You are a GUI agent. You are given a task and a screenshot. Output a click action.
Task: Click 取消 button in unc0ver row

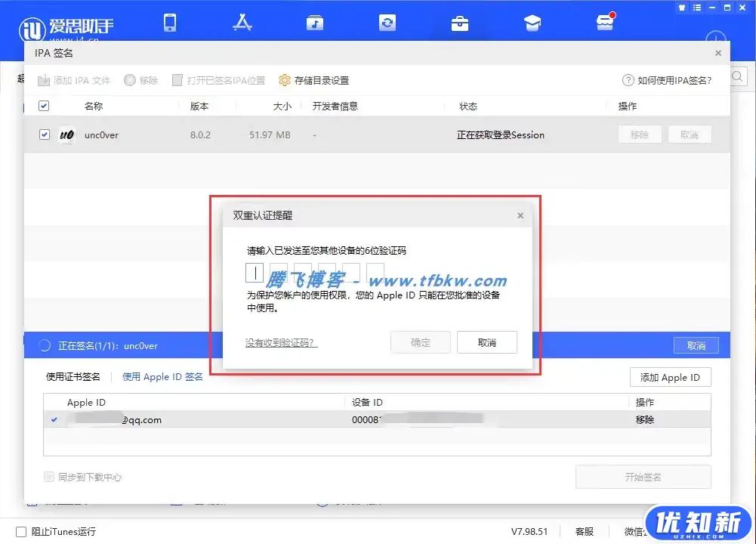coord(690,134)
